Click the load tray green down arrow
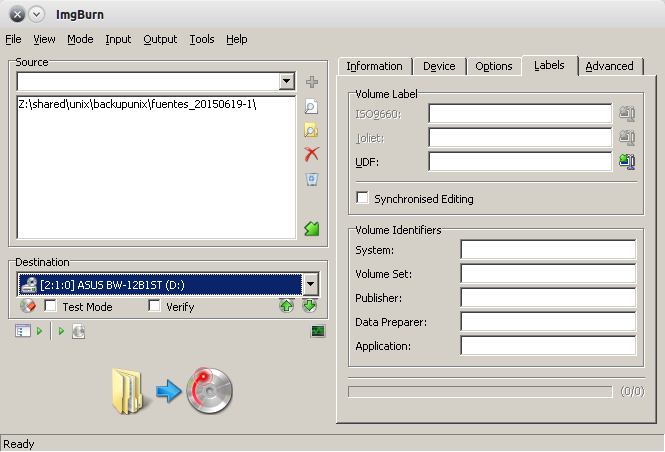Viewport: 665px width, 452px height. [x=310, y=306]
